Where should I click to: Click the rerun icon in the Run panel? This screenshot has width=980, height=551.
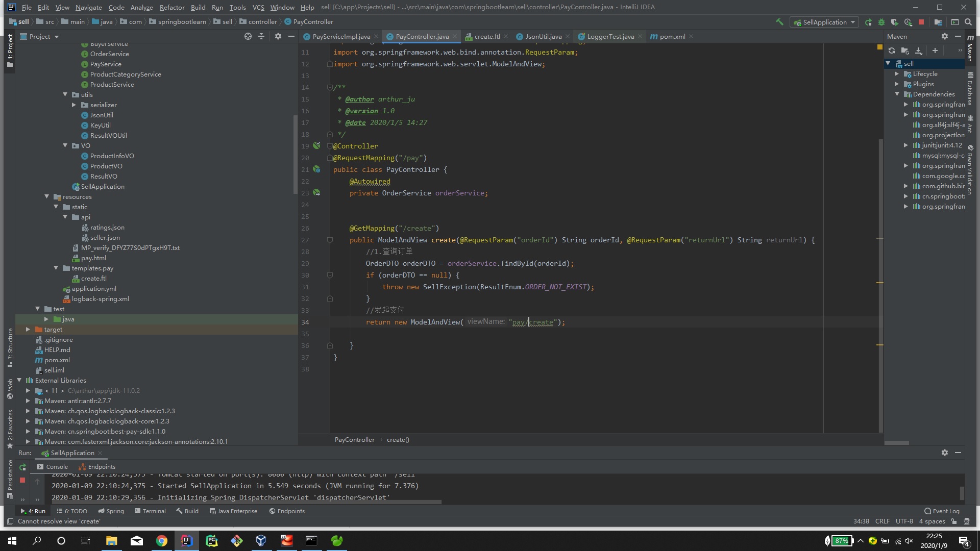coord(22,467)
